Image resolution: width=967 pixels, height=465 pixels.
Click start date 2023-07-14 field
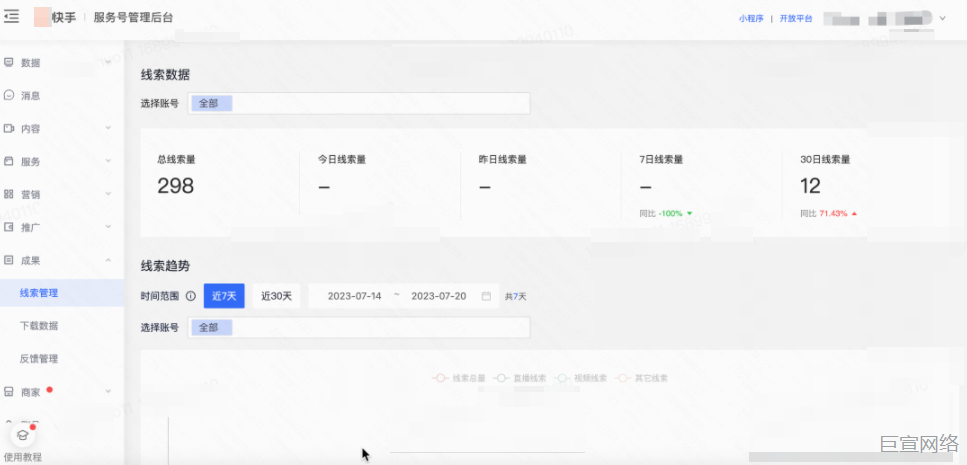[355, 296]
